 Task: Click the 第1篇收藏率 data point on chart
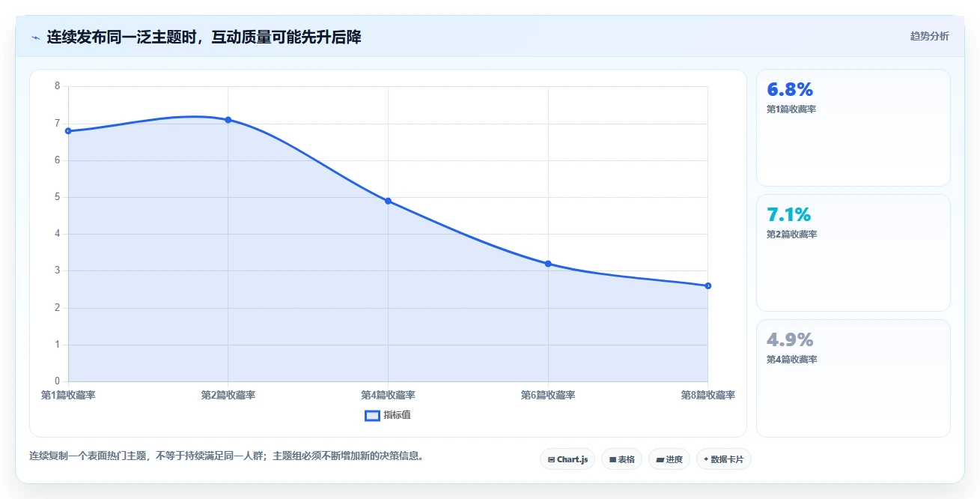pyautogui.click(x=68, y=131)
